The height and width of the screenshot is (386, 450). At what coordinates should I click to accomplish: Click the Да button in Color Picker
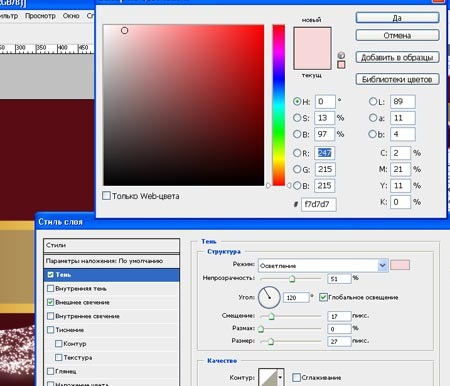point(397,18)
